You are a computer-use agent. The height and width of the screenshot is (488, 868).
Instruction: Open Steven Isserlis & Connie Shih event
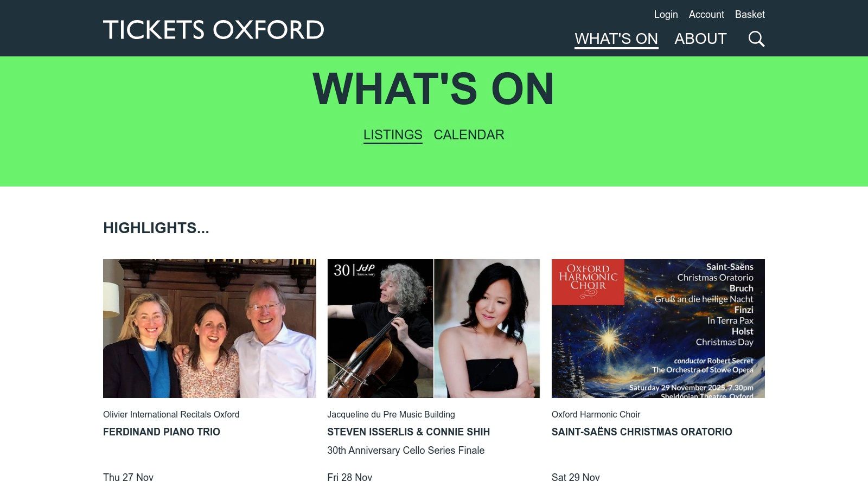(x=408, y=432)
